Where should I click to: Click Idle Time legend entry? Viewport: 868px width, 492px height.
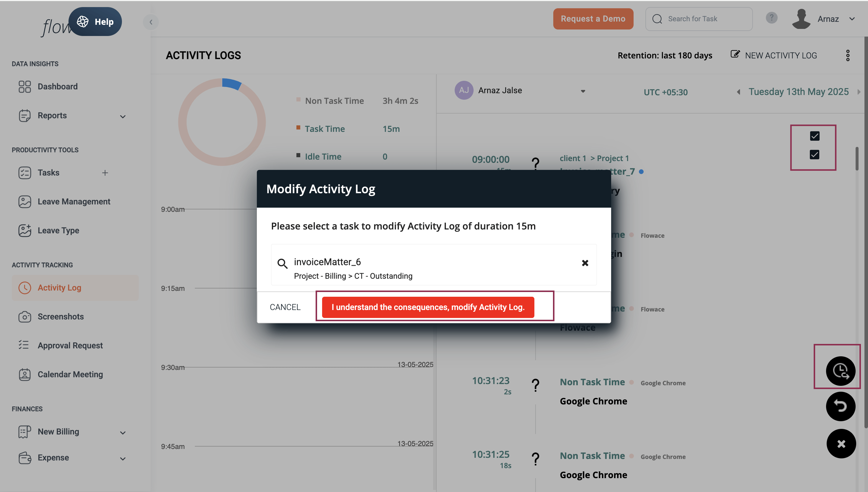point(323,156)
